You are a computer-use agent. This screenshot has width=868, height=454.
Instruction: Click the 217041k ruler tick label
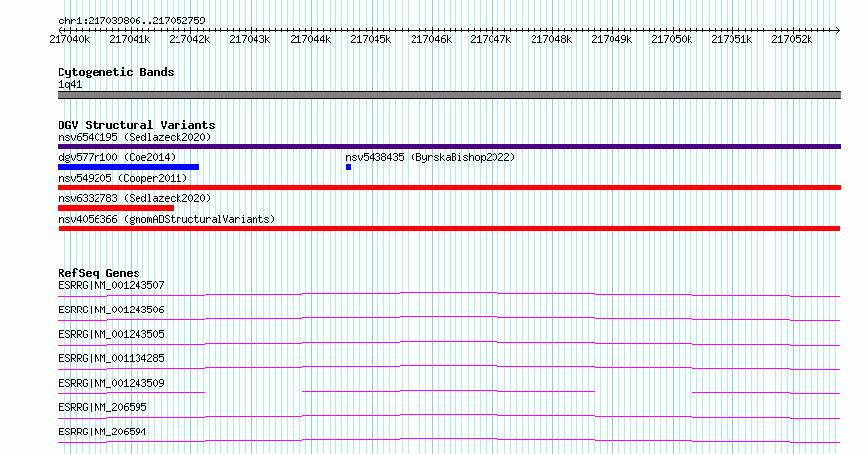[130, 39]
